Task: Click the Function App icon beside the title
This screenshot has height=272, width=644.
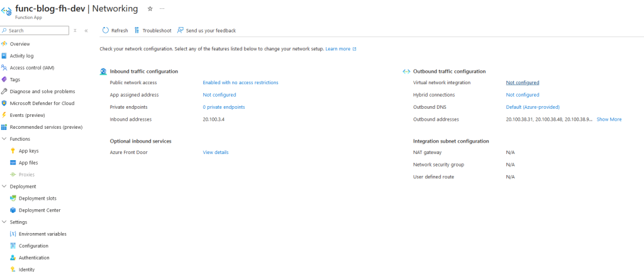Action: 6,11
